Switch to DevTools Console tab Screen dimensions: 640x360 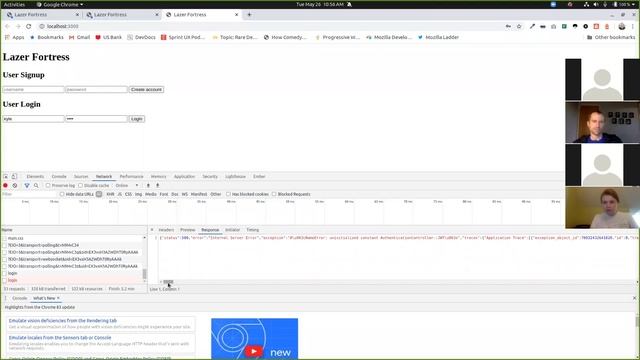59,176
